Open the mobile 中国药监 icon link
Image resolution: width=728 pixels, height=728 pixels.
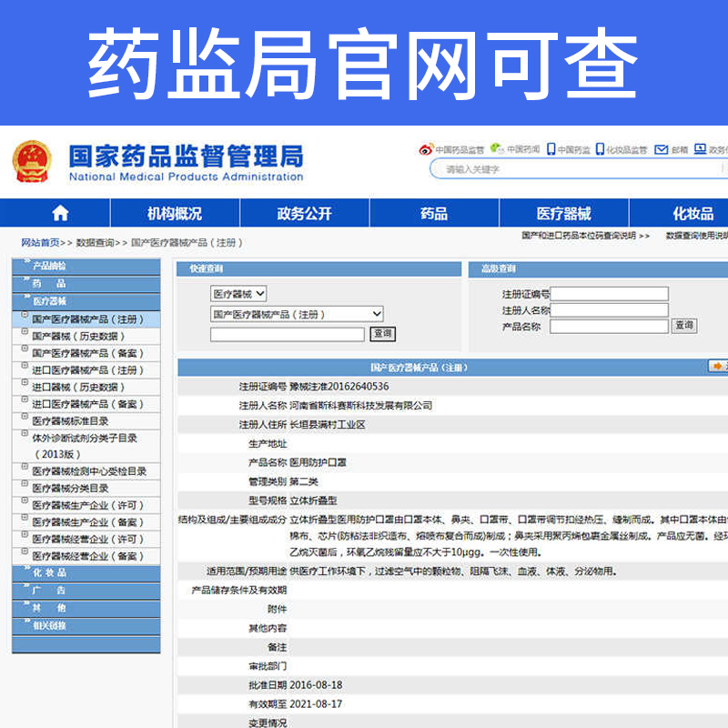tap(568, 149)
